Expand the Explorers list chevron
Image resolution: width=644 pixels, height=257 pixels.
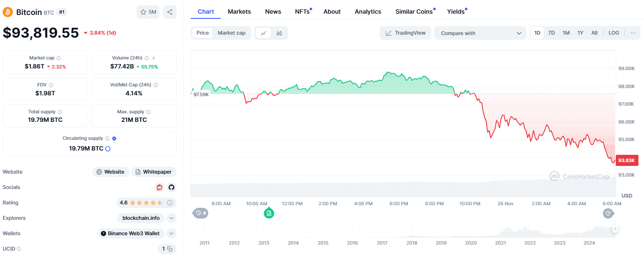click(171, 218)
